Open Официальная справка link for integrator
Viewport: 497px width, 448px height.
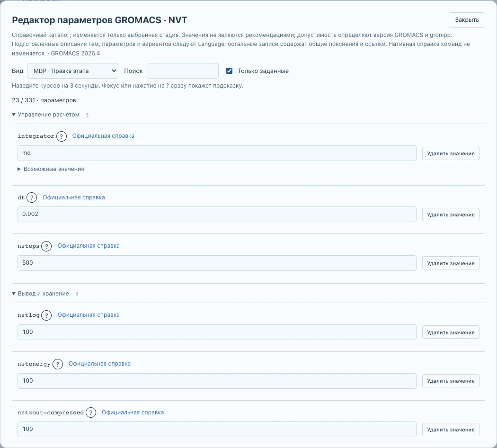tap(103, 136)
